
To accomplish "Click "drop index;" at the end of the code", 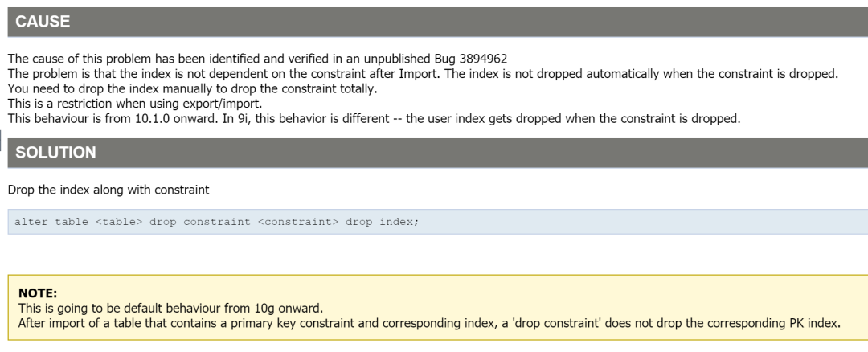I will pos(383,222).
